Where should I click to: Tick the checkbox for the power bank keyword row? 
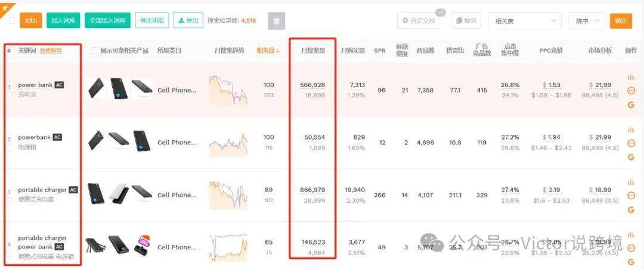coord(10,96)
